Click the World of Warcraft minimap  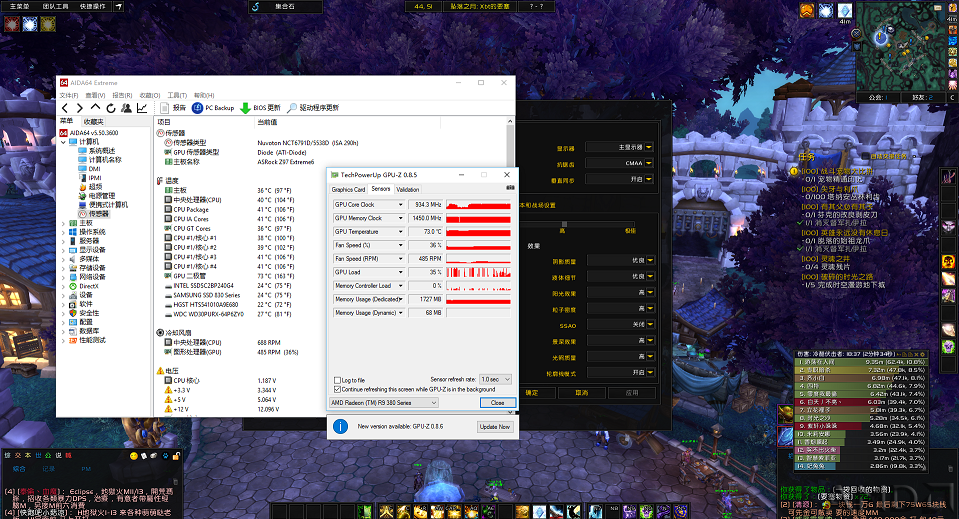(x=900, y=46)
